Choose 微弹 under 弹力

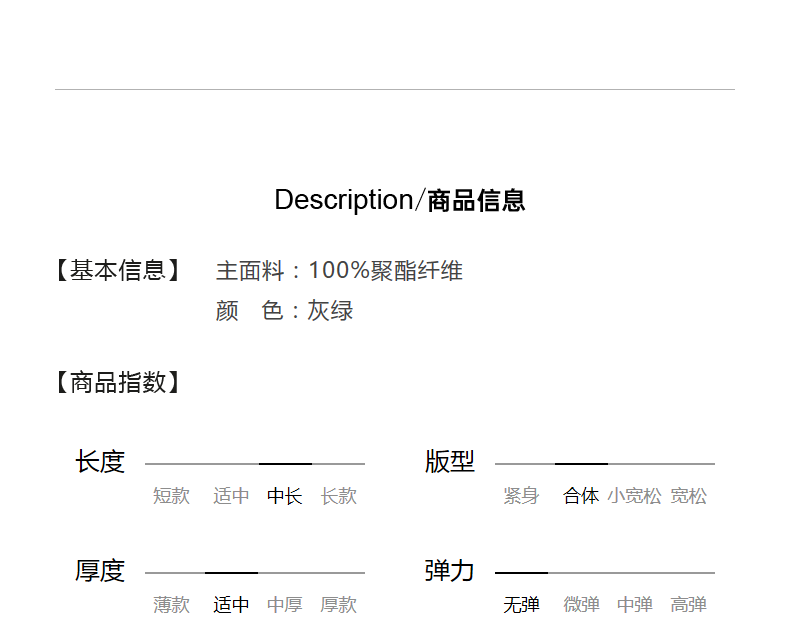click(x=581, y=605)
